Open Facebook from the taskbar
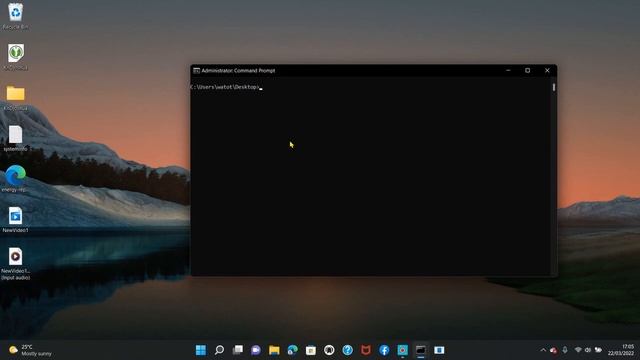This screenshot has height=360, width=640. click(384, 350)
